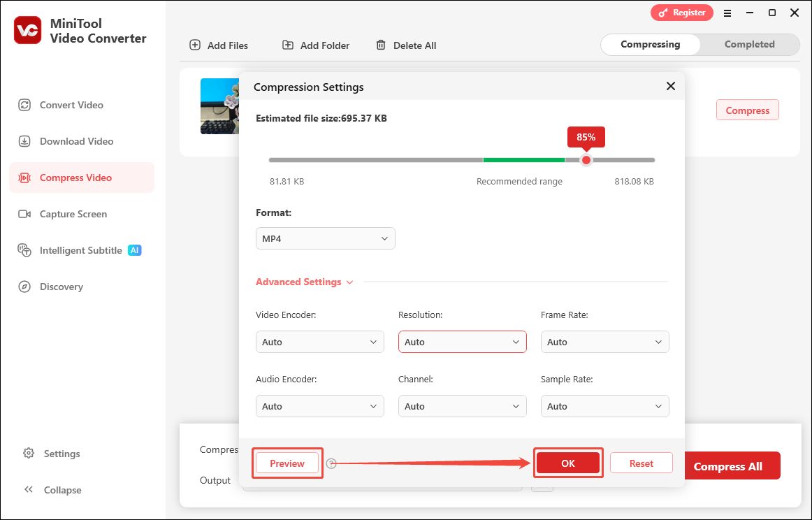Viewport: 812px width, 520px height.
Task: Open the Format dropdown showing MP4
Action: [325, 238]
